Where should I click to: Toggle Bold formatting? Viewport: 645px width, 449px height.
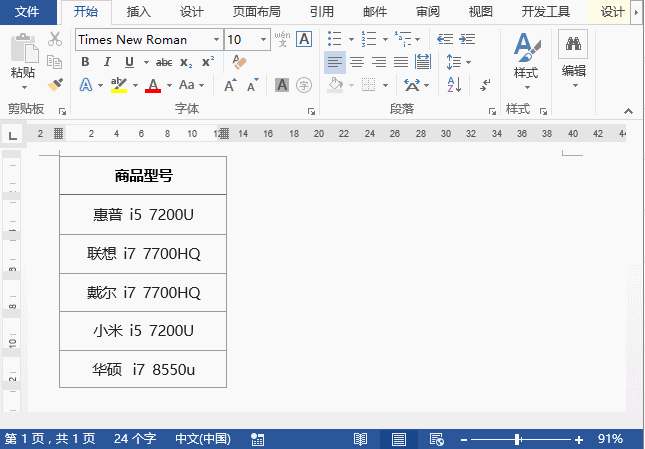[84, 62]
